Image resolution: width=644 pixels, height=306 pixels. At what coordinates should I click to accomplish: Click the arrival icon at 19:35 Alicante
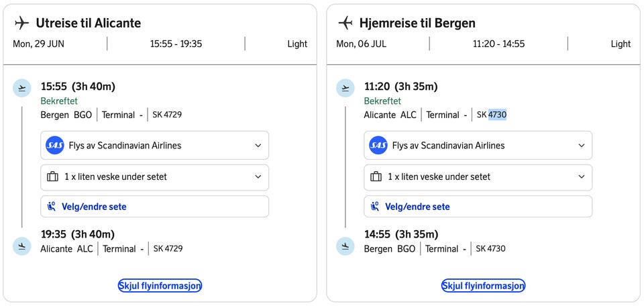click(22, 246)
